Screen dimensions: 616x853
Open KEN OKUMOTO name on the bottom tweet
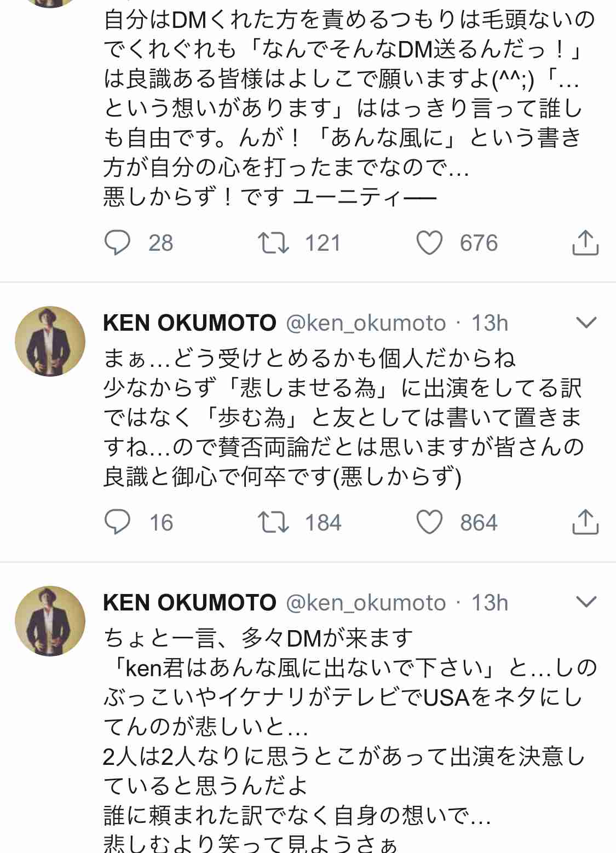click(189, 603)
